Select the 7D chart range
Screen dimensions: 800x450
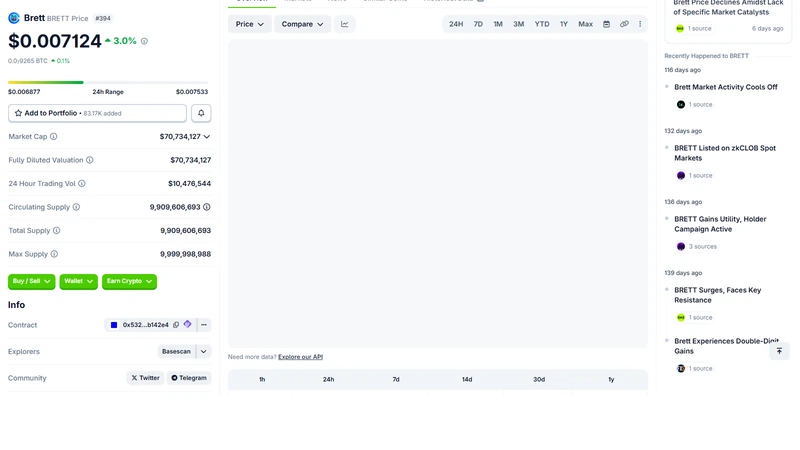(x=478, y=24)
